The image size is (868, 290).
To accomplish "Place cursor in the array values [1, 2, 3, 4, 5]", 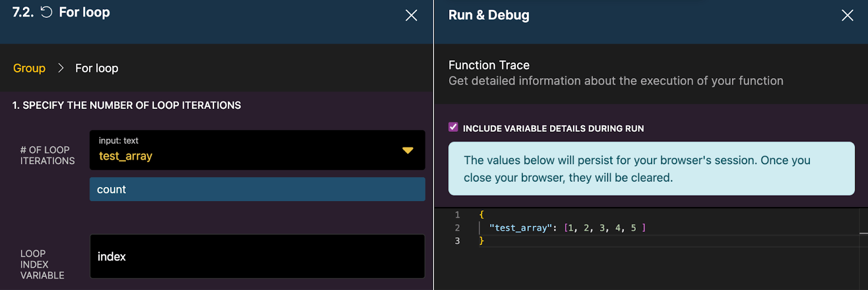I will (604, 228).
